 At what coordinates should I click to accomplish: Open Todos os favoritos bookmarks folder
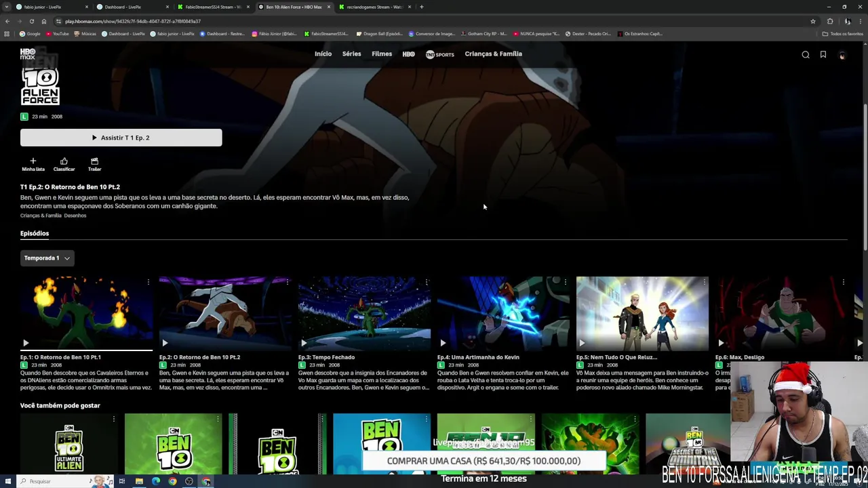pyautogui.click(x=842, y=33)
